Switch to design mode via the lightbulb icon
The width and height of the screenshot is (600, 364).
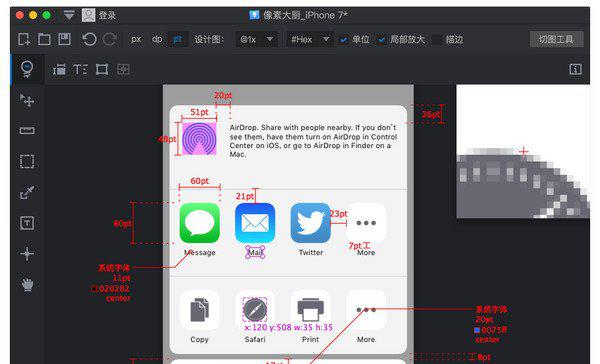(x=27, y=69)
